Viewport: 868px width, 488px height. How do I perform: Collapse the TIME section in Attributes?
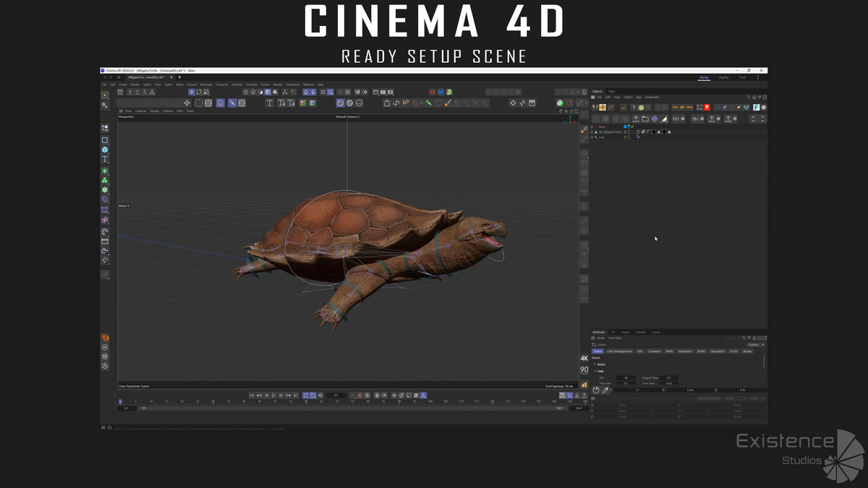pyautogui.click(x=595, y=372)
